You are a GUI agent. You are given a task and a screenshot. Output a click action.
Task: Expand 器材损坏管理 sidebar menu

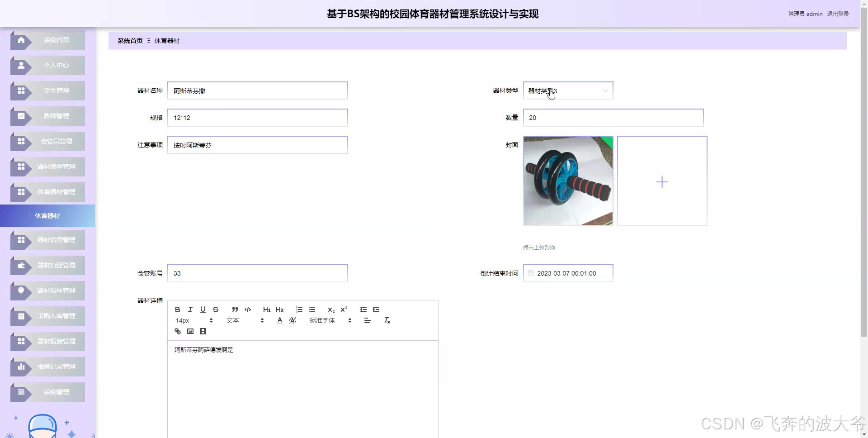point(47,290)
